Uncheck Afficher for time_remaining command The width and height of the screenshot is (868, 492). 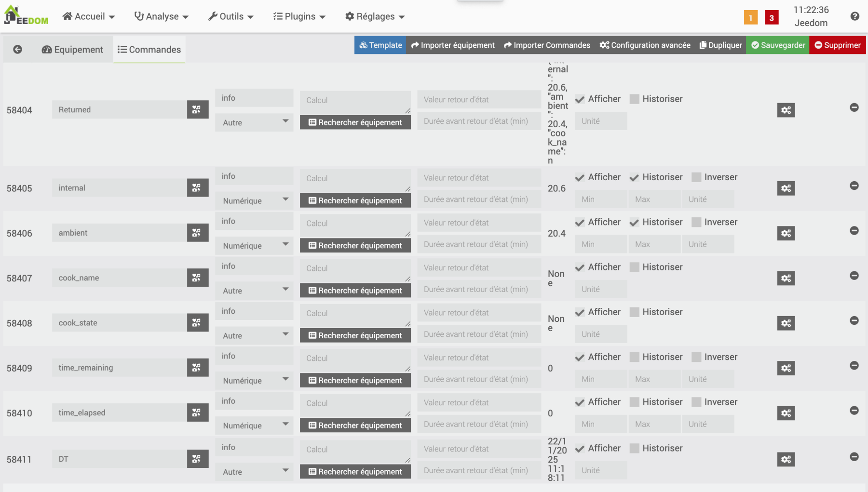(x=580, y=358)
